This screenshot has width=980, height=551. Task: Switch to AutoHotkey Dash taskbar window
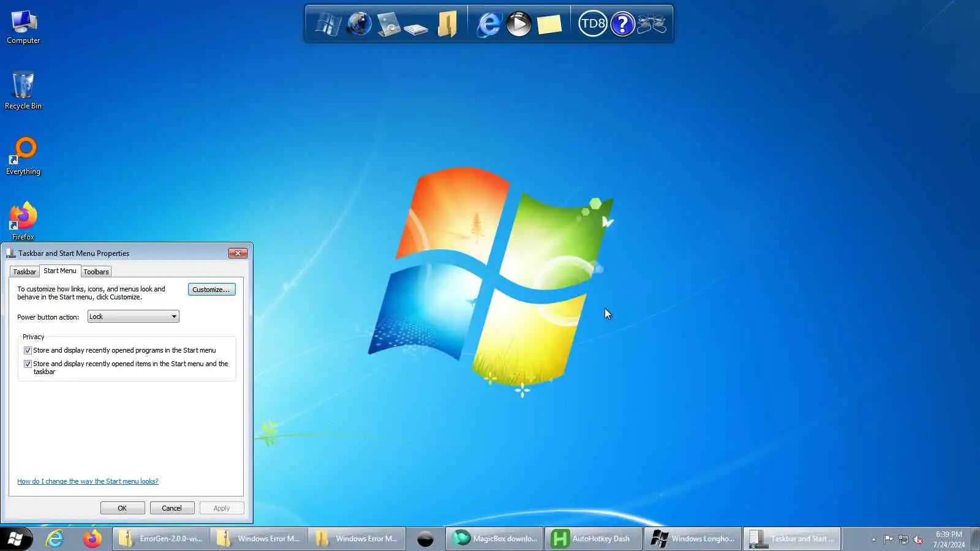point(594,539)
